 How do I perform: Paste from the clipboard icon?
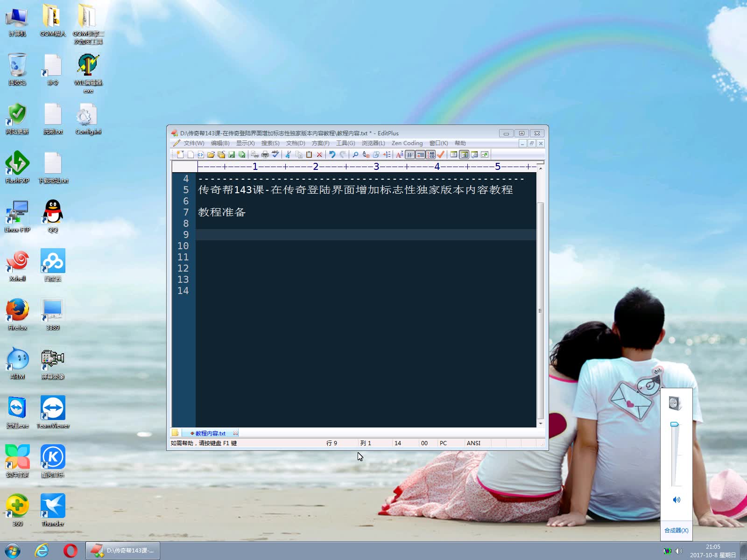click(x=309, y=154)
